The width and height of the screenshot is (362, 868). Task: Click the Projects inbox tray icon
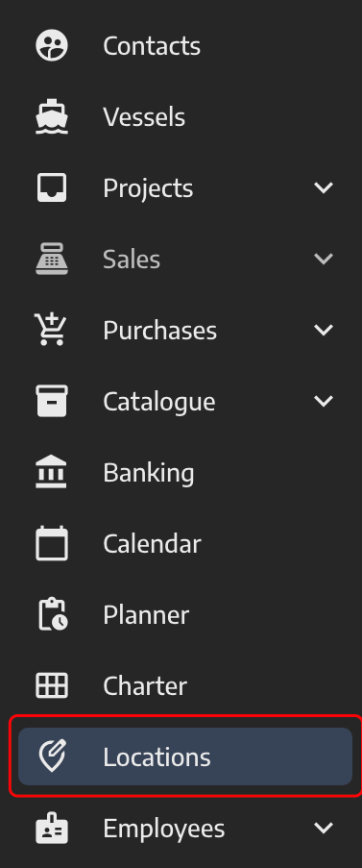click(x=52, y=187)
